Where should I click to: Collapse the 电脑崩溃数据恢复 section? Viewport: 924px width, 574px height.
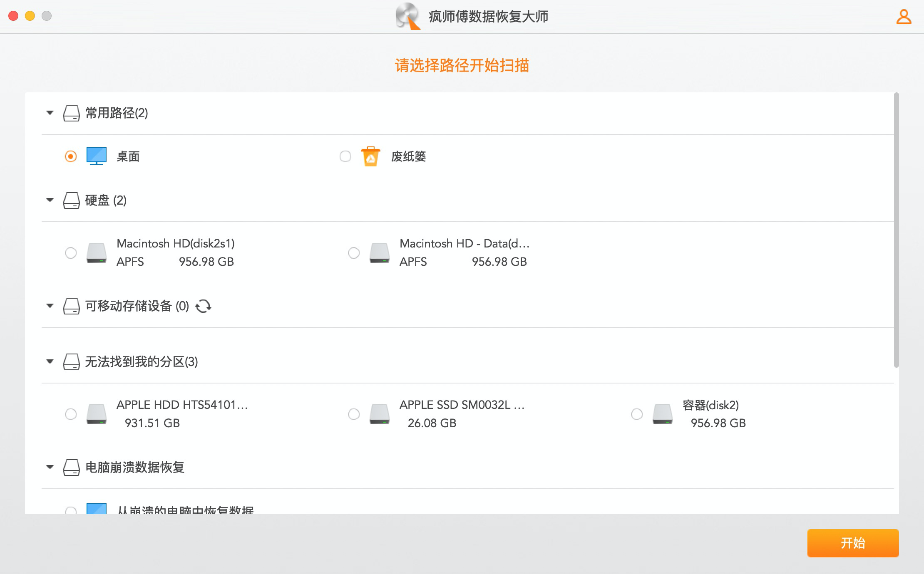point(50,467)
